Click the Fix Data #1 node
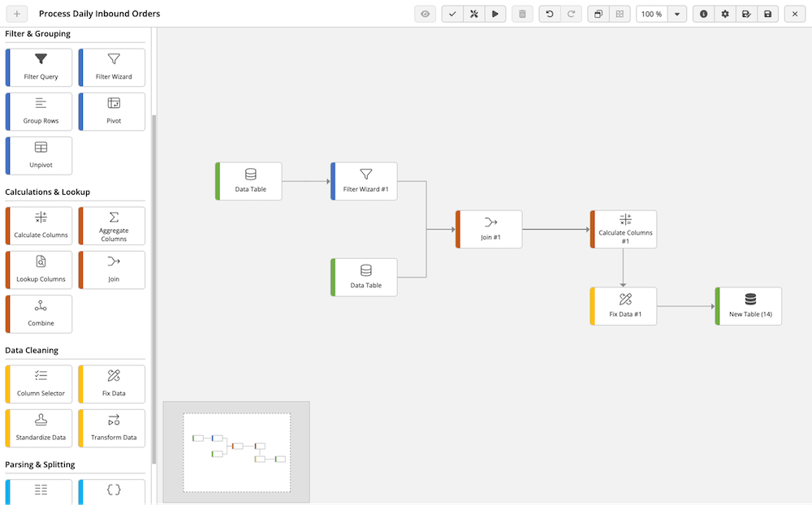 point(624,306)
